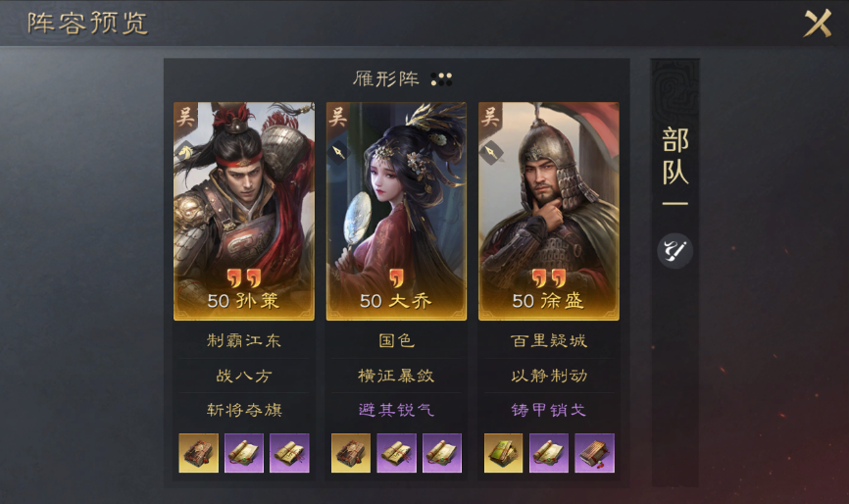Open the 孙策 hero portrait card
This screenshot has width=849, height=504.
(x=244, y=211)
